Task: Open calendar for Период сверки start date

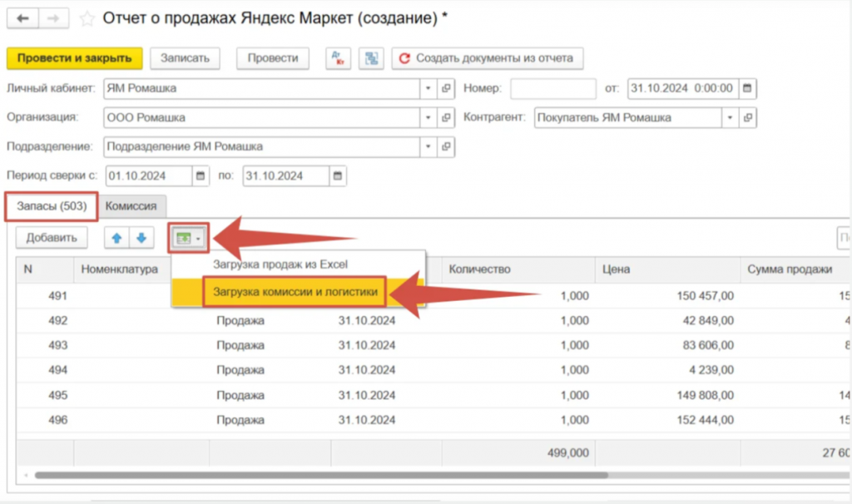Action: pyautogui.click(x=201, y=175)
